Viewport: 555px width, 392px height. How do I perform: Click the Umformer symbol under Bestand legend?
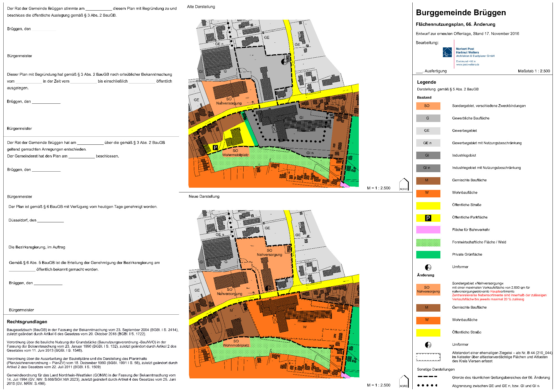click(428, 267)
